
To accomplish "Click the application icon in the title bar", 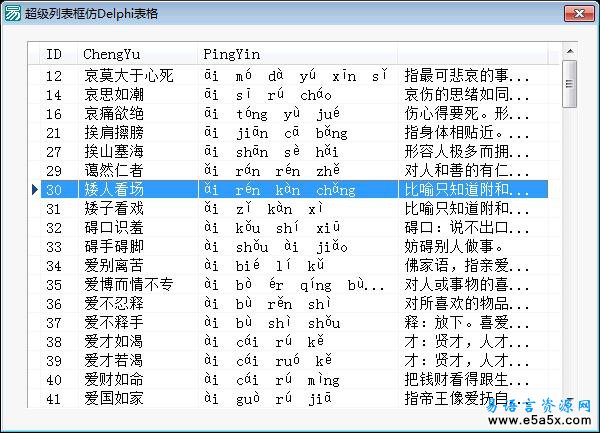I will [13, 13].
